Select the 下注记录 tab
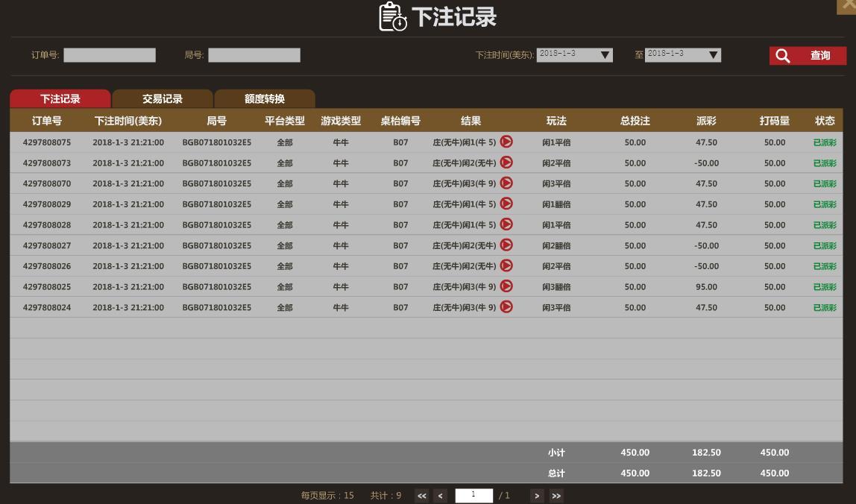The width and height of the screenshot is (856, 504). (x=60, y=99)
